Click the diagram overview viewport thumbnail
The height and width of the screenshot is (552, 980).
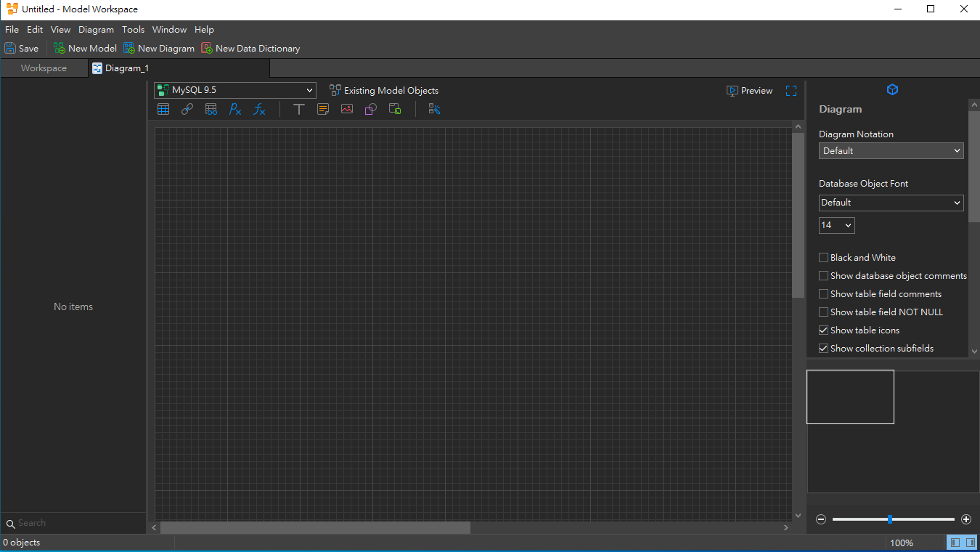pyautogui.click(x=850, y=397)
